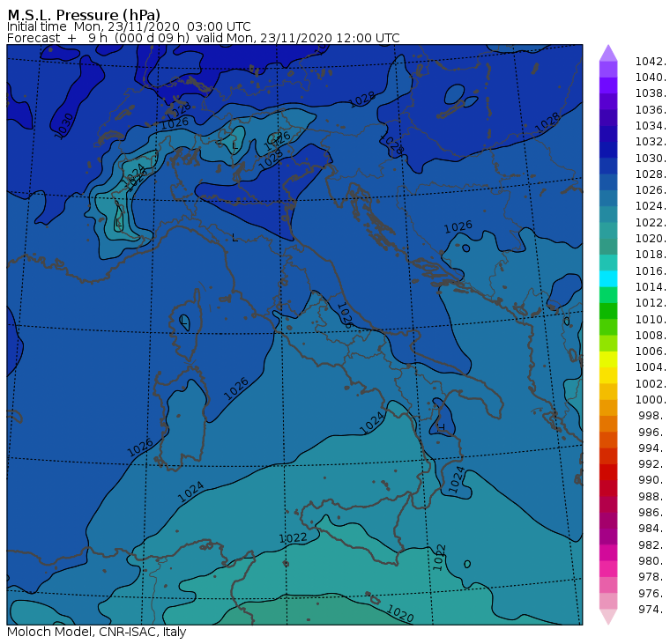
Task: Click the legend value 990.
Action: click(652, 480)
